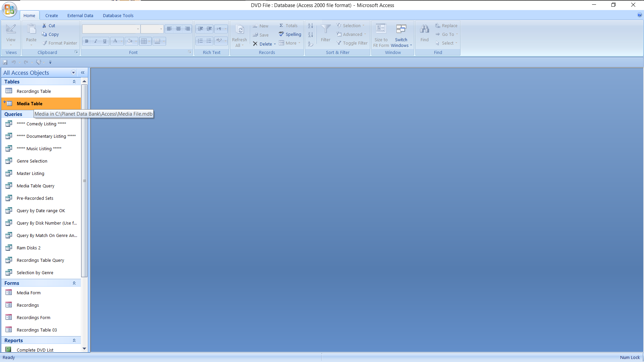Click the Copy icon in Clipboard

44,34
